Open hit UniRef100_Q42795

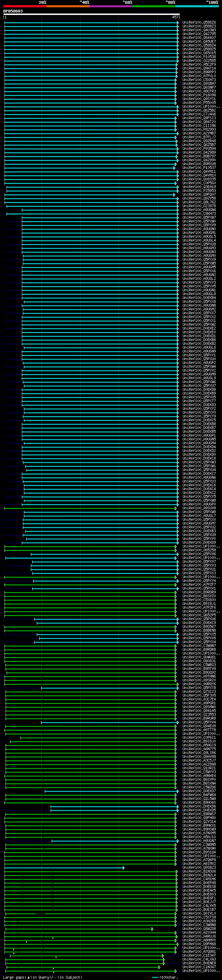tap(199, 34)
